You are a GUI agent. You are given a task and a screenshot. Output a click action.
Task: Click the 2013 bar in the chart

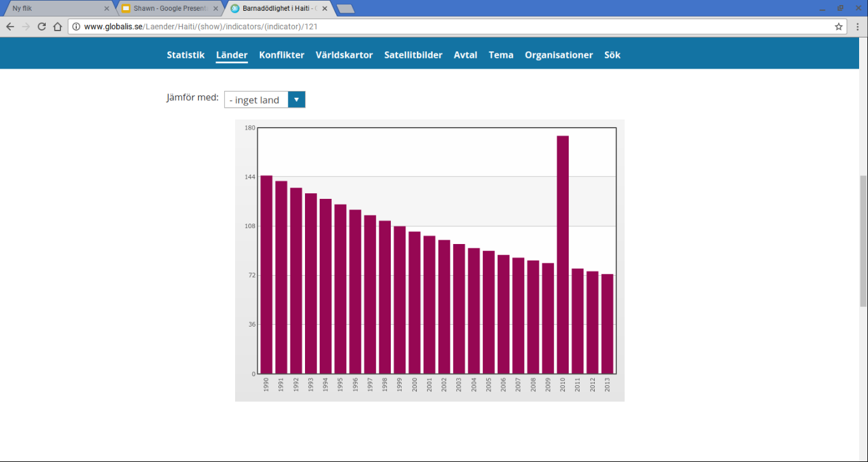[607, 324]
